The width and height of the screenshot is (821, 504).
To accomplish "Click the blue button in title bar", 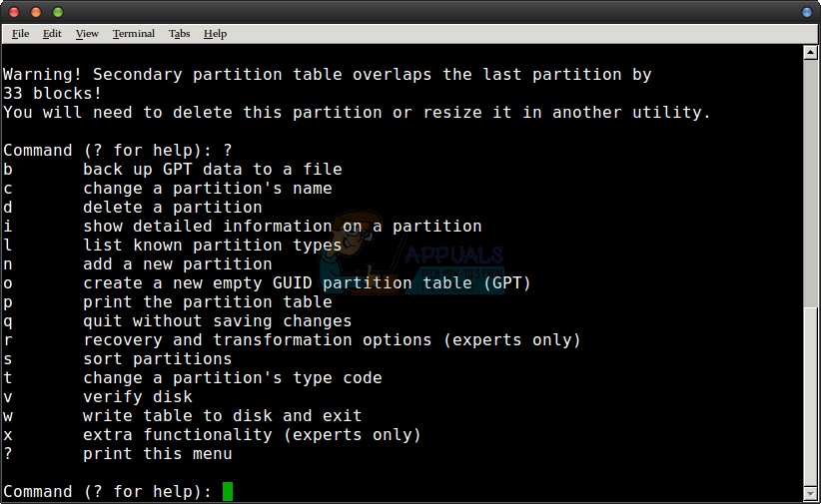I will [x=806, y=12].
